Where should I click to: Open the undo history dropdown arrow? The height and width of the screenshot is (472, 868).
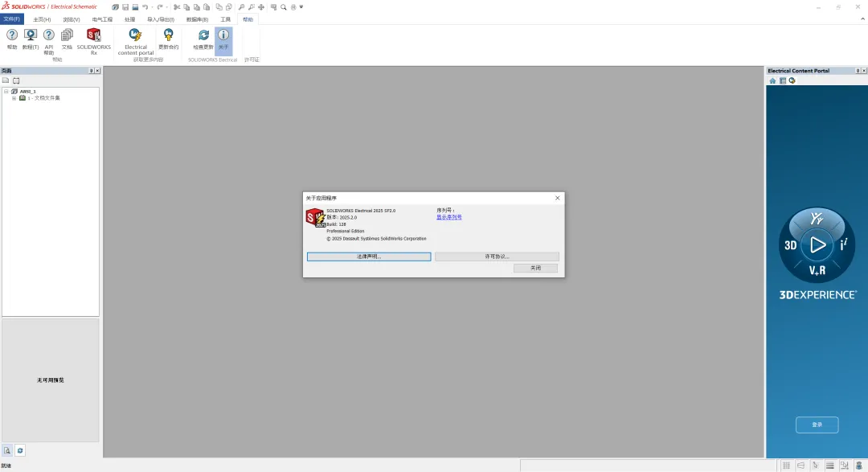[152, 7]
